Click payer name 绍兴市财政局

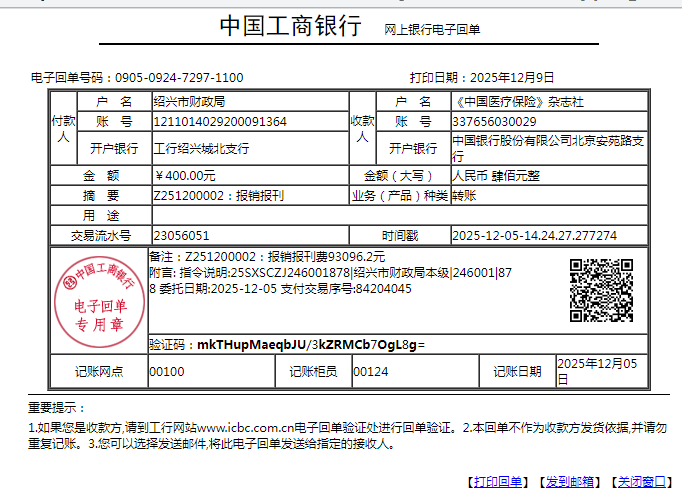[x=189, y=102]
